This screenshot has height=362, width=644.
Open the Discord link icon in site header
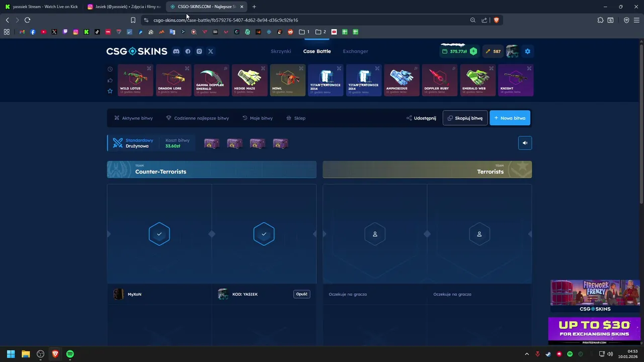[176, 51]
